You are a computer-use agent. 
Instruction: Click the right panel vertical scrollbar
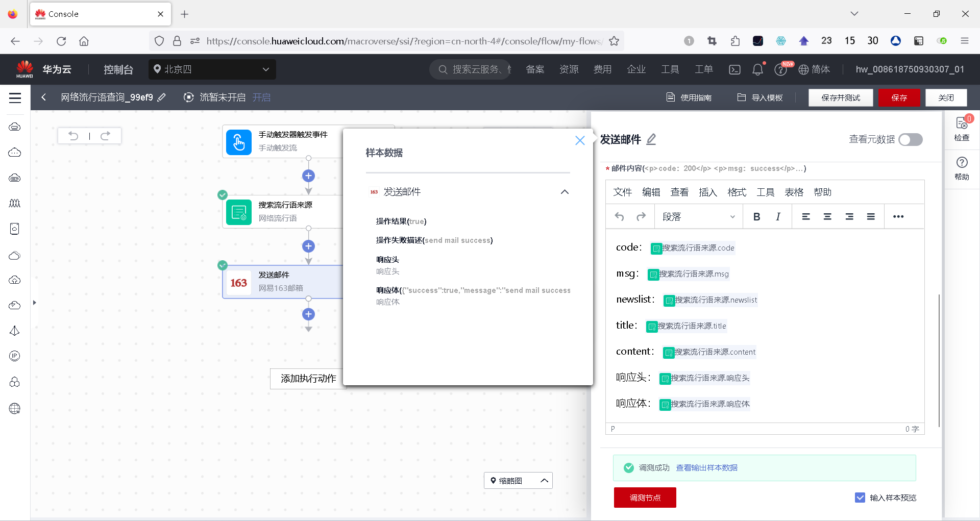(x=939, y=360)
